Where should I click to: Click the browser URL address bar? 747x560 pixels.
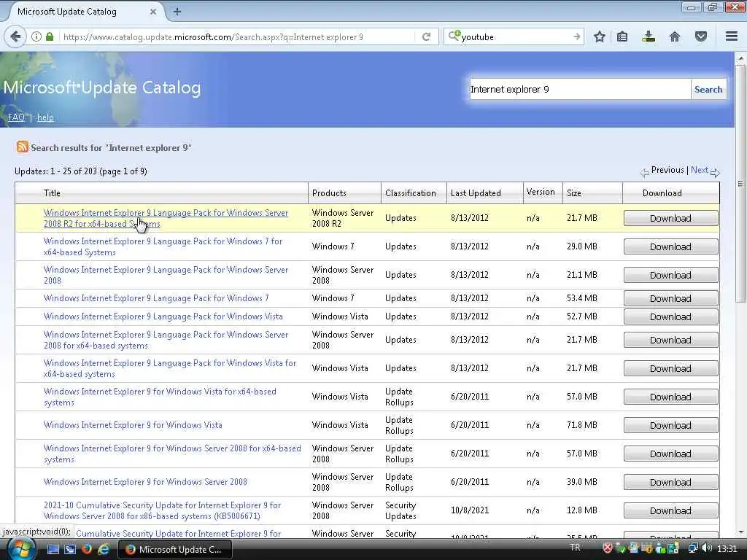(236, 36)
